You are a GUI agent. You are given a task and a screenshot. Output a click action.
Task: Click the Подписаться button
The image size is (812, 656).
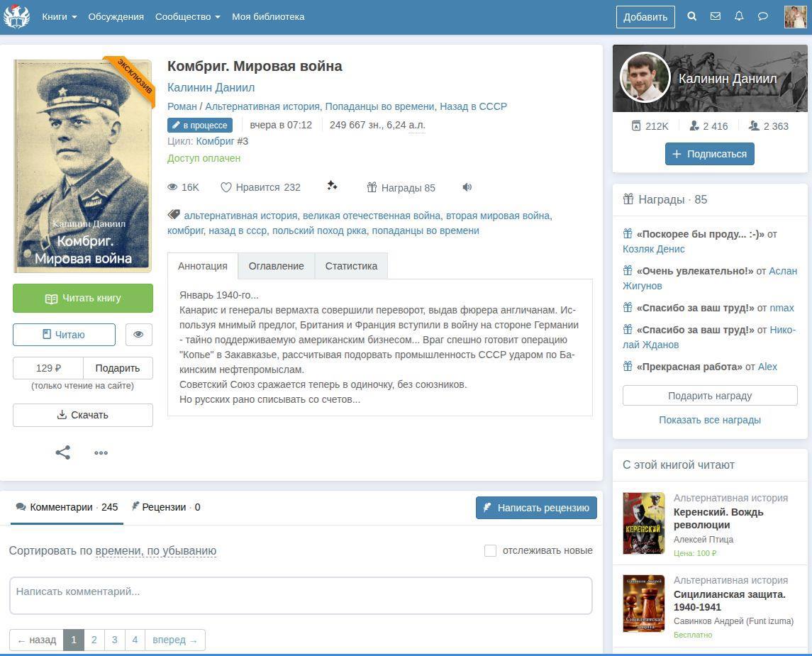click(709, 154)
